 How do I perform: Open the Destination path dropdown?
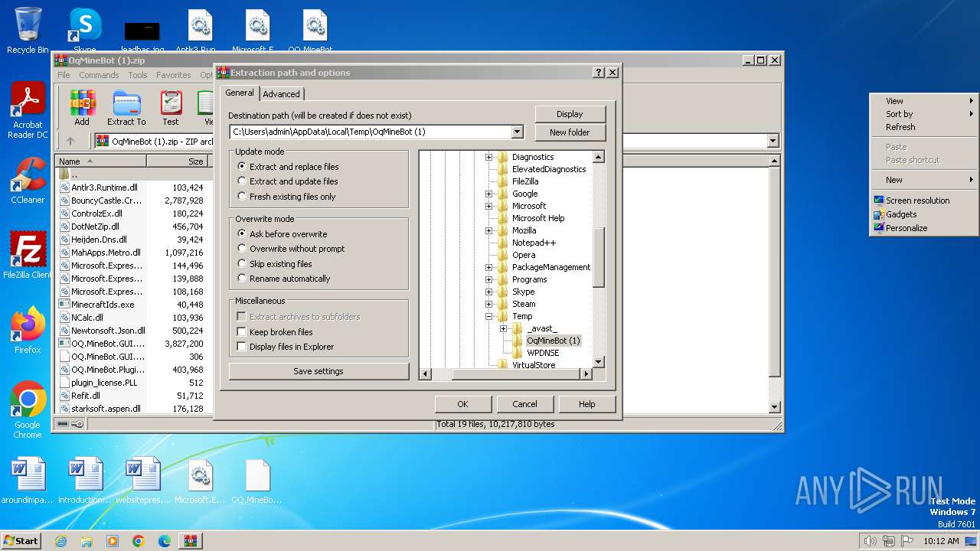point(517,132)
